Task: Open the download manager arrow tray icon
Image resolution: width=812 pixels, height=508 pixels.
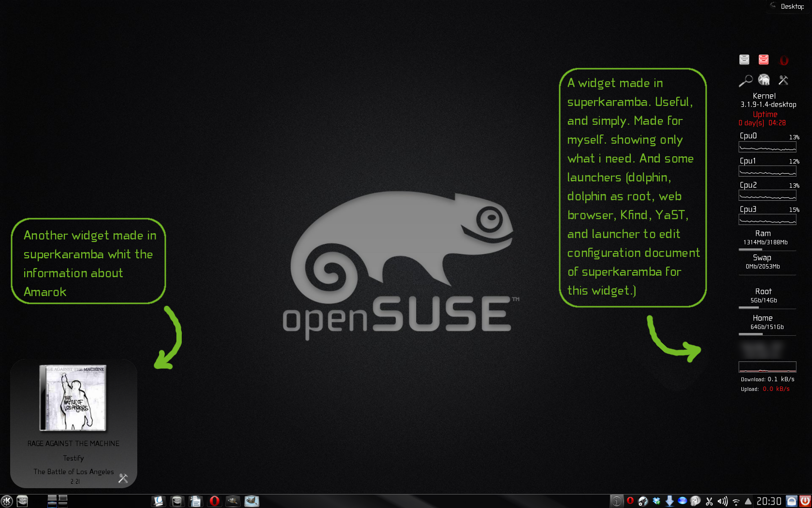Action: (669, 501)
